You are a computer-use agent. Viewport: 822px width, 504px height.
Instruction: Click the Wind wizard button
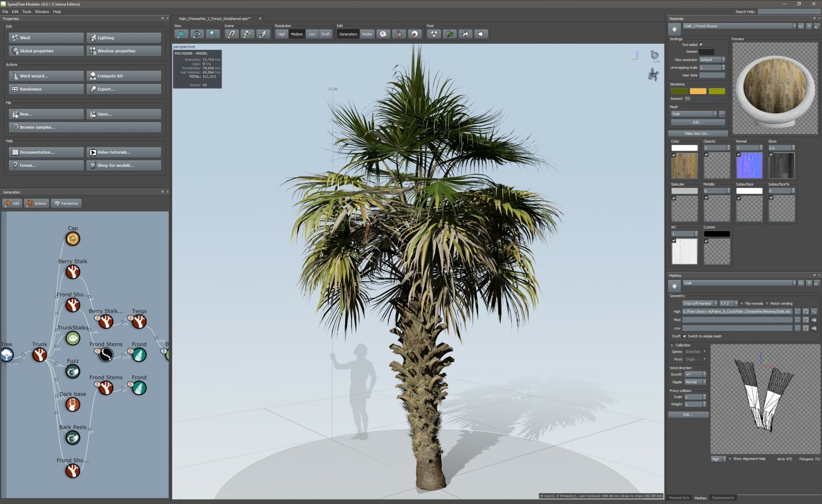pos(46,76)
